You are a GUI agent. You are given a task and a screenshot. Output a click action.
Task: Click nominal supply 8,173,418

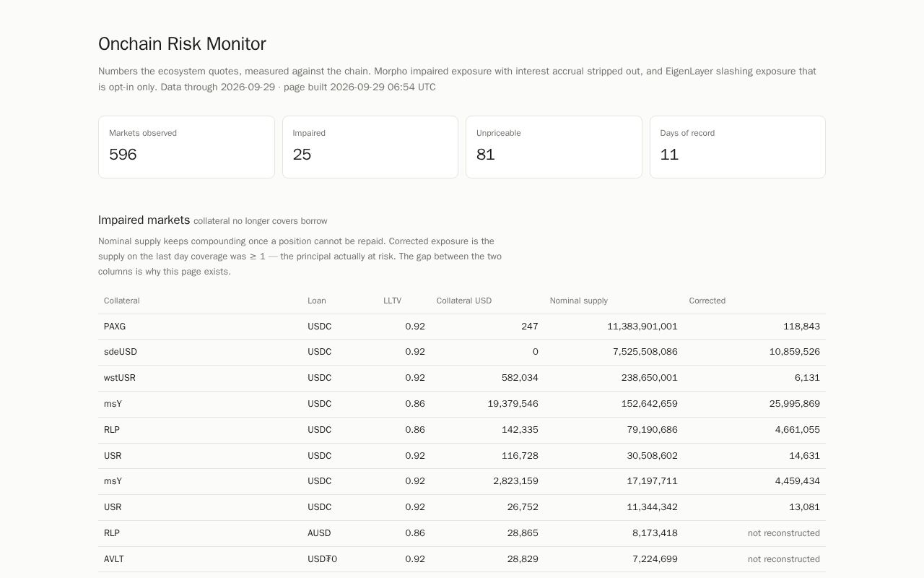click(655, 533)
